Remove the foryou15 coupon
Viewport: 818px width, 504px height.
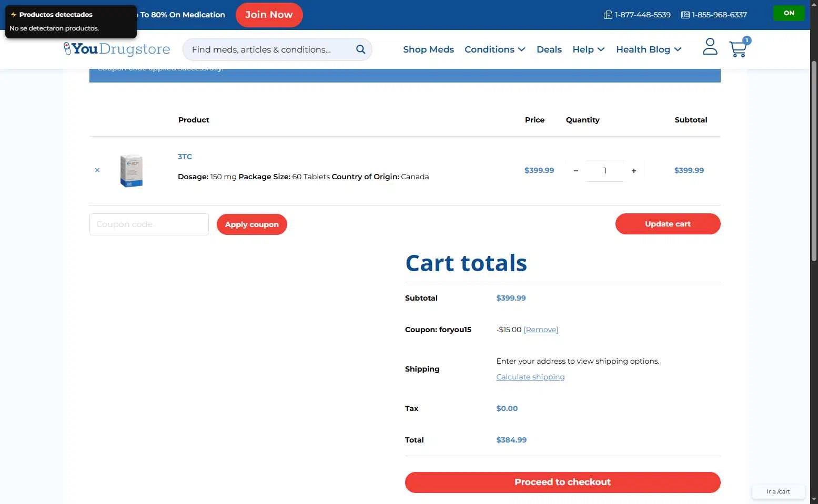(541, 330)
